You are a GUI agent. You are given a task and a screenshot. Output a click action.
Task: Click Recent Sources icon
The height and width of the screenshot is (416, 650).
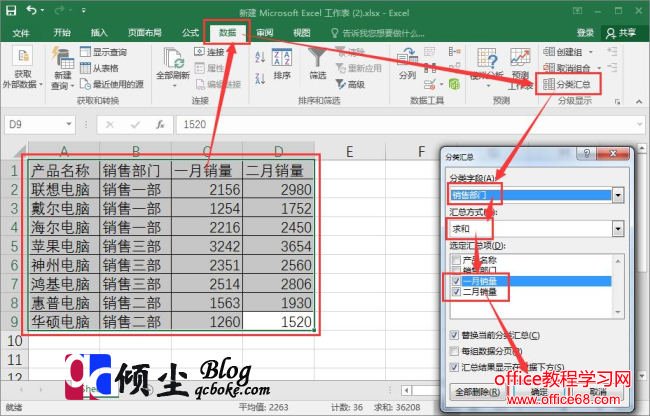click(x=85, y=84)
